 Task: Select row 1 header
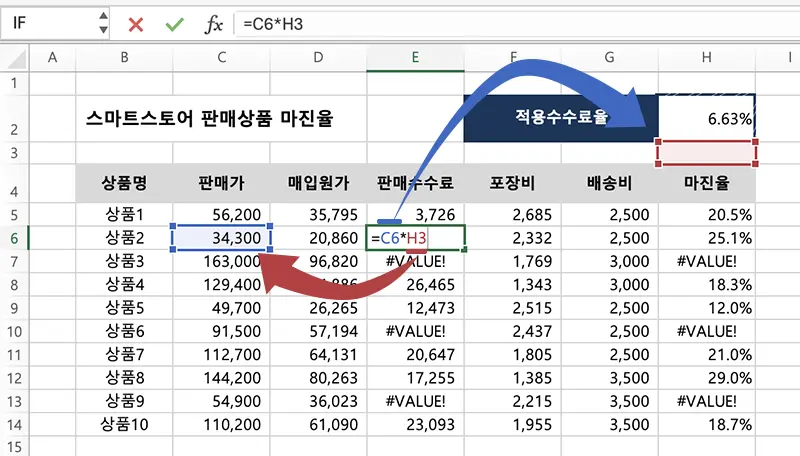point(14,83)
